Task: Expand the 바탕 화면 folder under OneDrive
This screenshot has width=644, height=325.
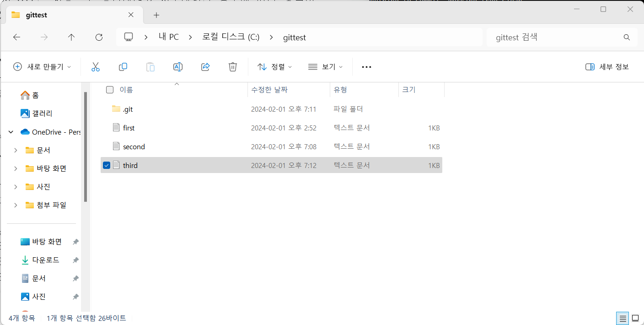Action: click(16, 168)
